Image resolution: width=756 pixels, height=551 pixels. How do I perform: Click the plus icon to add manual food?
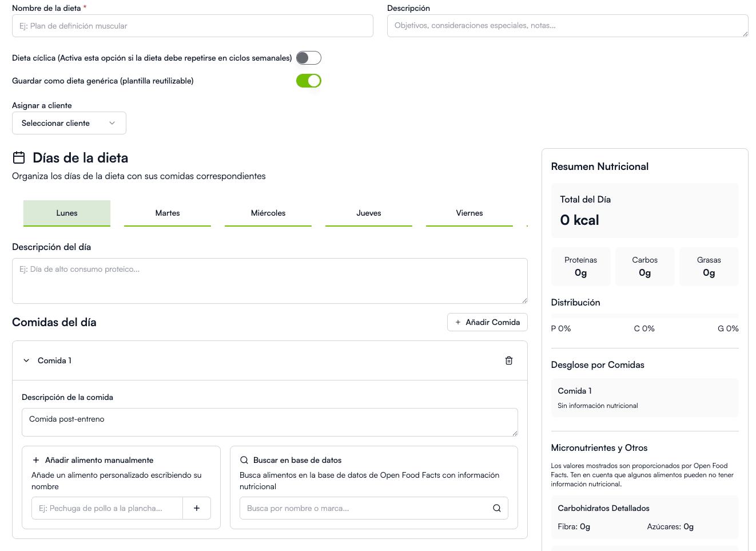197,508
